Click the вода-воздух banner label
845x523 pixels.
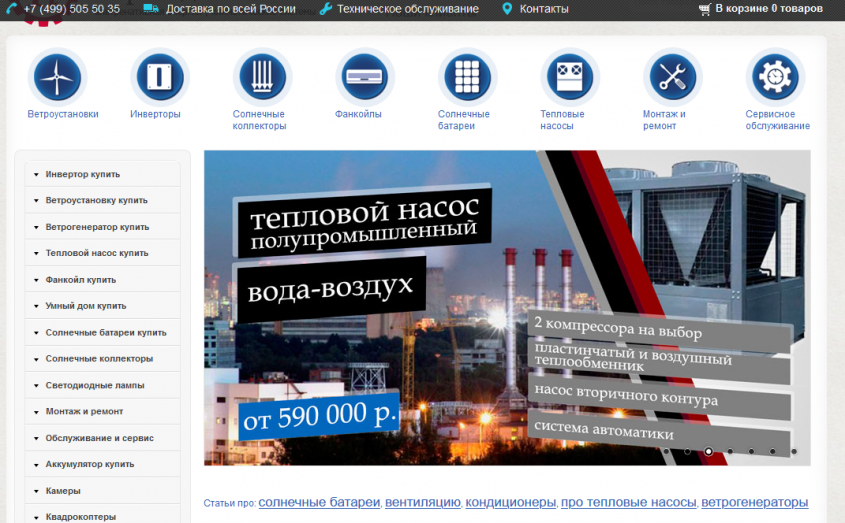tap(330, 288)
